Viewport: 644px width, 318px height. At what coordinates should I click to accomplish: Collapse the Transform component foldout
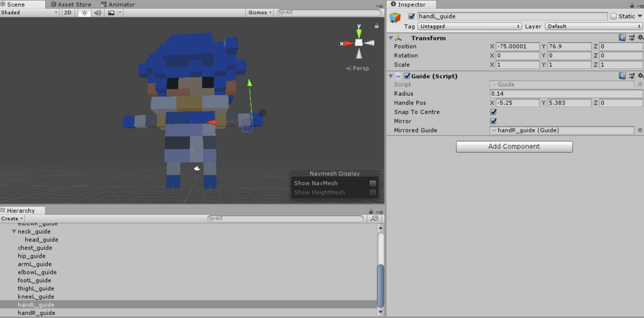pos(391,38)
